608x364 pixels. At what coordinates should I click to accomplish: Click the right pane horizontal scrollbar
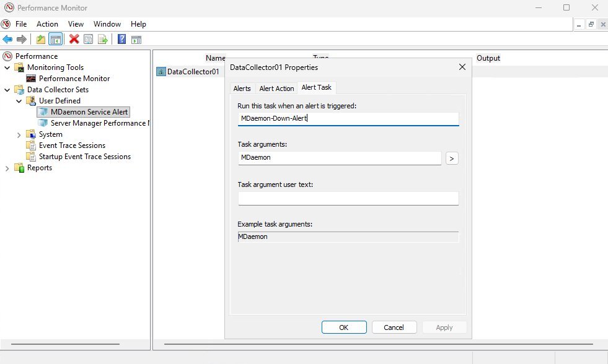coord(379,344)
